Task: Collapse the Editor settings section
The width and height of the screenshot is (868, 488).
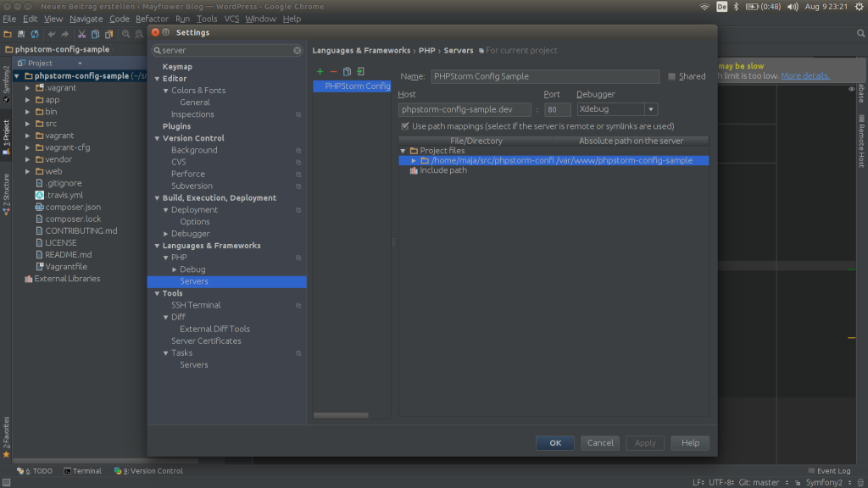Action: 157,79
